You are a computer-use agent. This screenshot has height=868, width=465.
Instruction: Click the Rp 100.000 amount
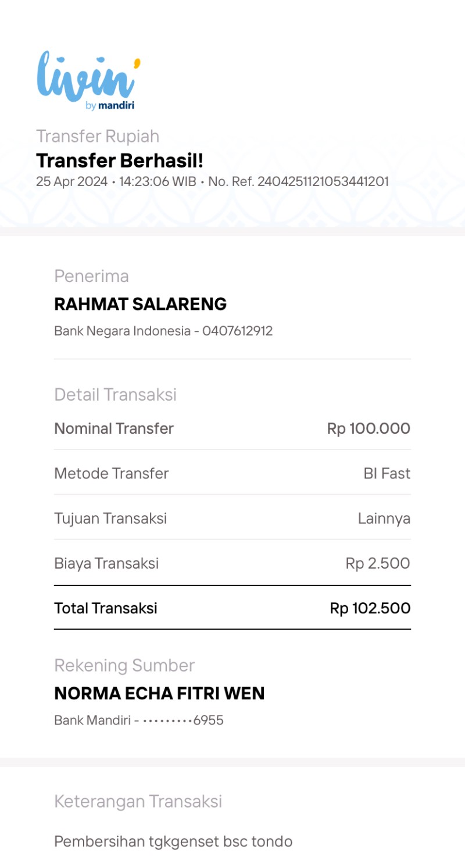point(369,428)
